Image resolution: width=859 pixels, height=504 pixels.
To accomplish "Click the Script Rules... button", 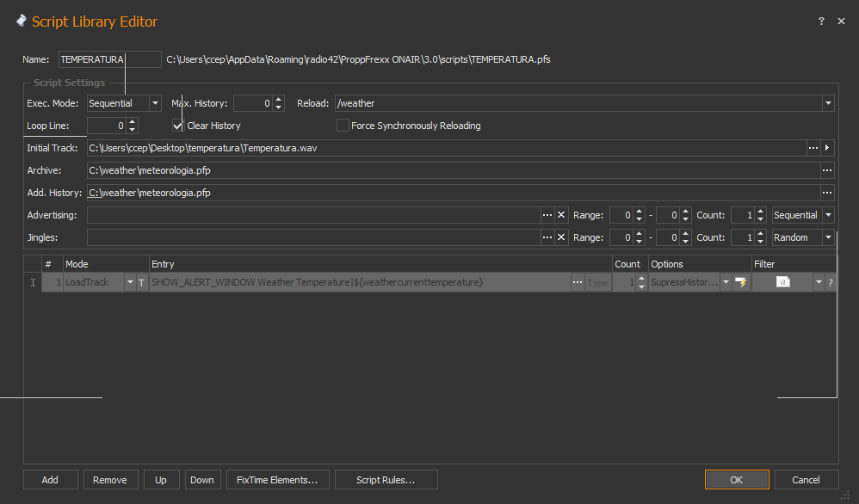I will (386, 480).
